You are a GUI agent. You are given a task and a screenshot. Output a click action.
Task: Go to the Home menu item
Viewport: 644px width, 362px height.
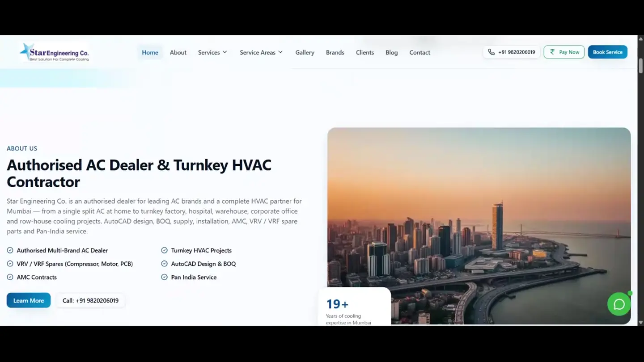coord(150,52)
